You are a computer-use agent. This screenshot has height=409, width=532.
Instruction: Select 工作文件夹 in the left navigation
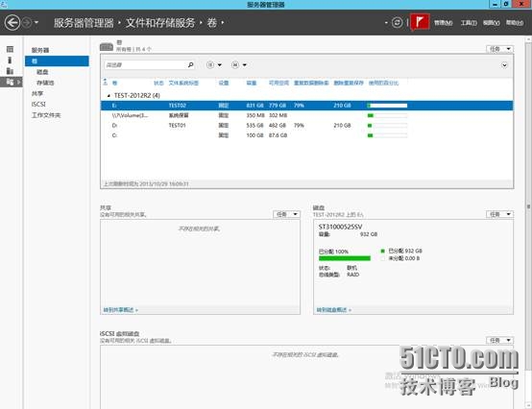[x=46, y=115]
